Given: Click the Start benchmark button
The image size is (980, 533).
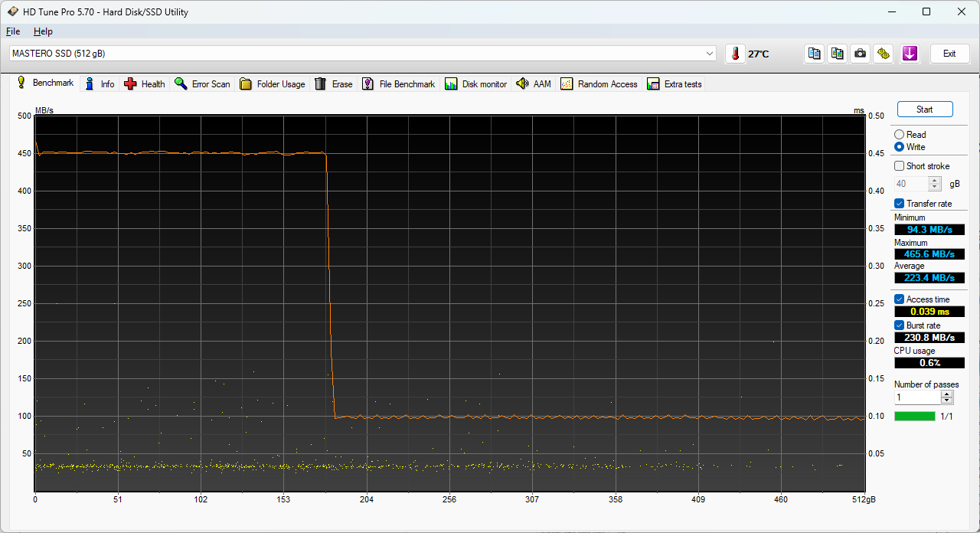Looking at the screenshot, I should (925, 110).
